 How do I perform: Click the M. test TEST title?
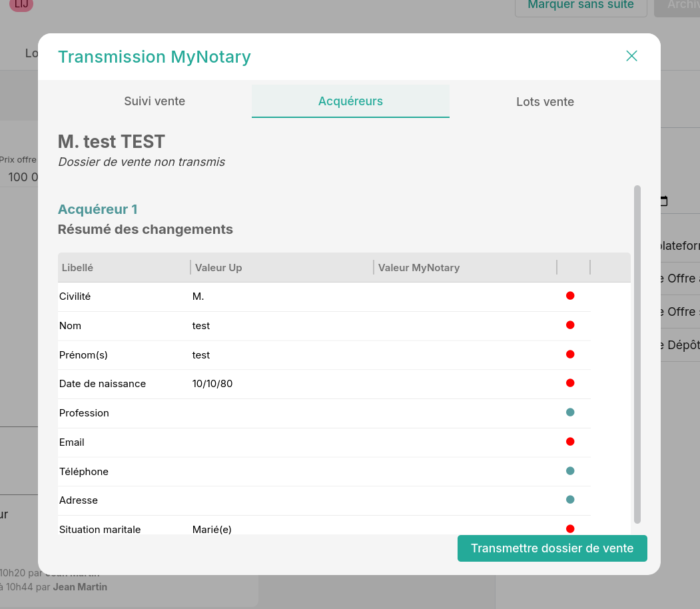click(x=111, y=141)
